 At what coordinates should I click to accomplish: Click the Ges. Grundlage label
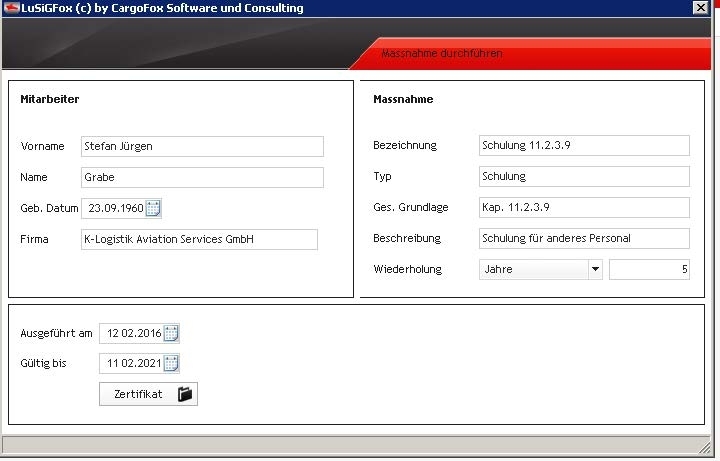tap(411, 208)
